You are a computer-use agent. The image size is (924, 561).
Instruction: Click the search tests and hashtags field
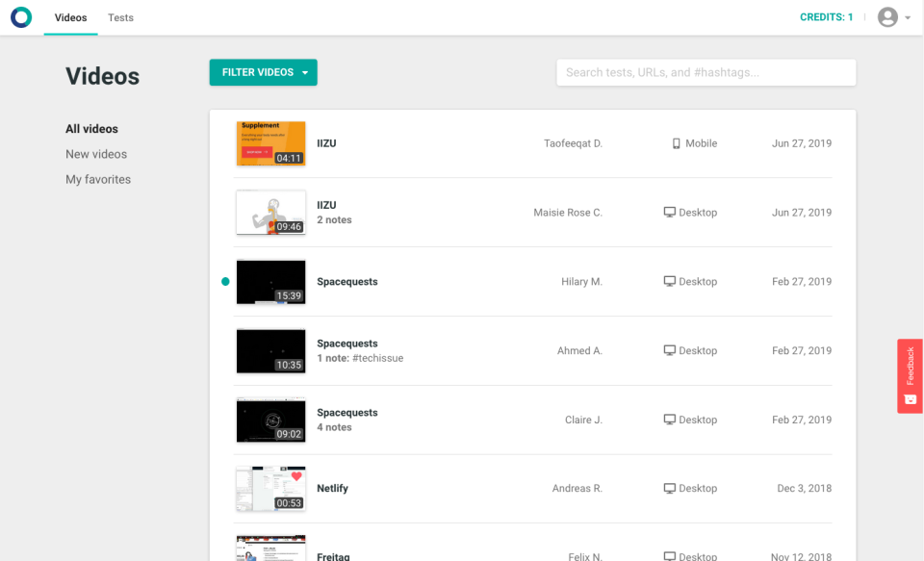pos(706,72)
